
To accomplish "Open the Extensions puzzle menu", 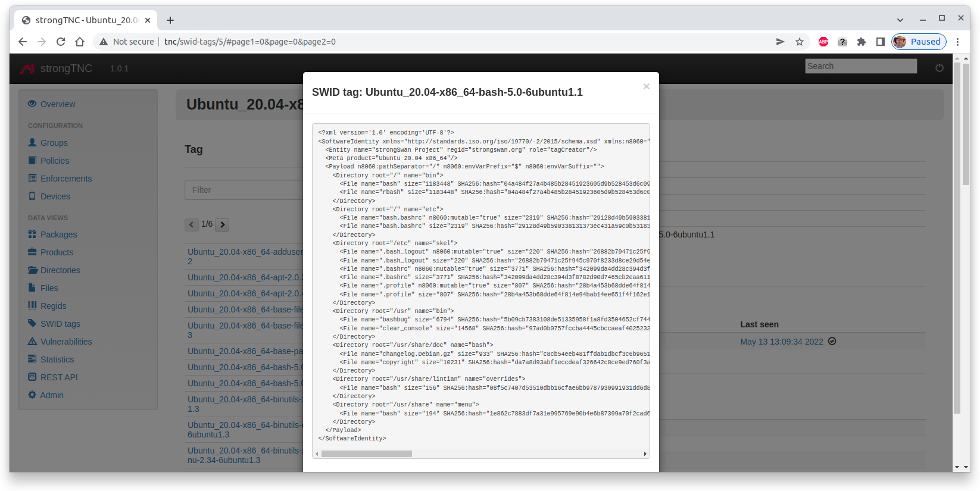I will click(862, 42).
